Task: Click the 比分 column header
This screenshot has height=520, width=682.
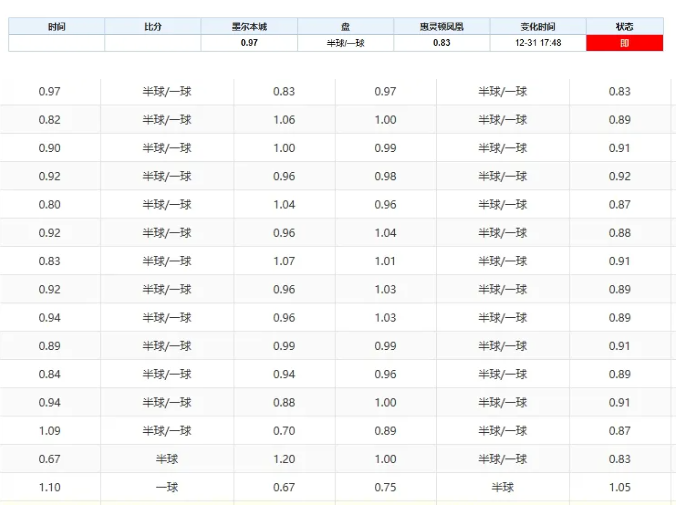Action: pos(152,26)
